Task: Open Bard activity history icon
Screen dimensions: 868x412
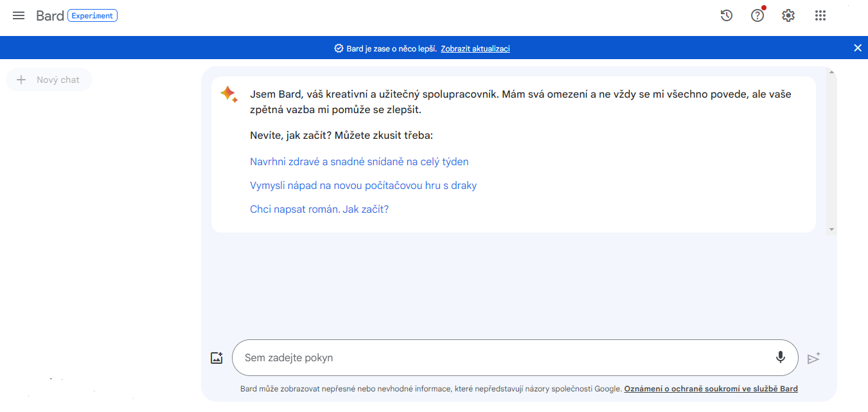Action: click(x=727, y=15)
